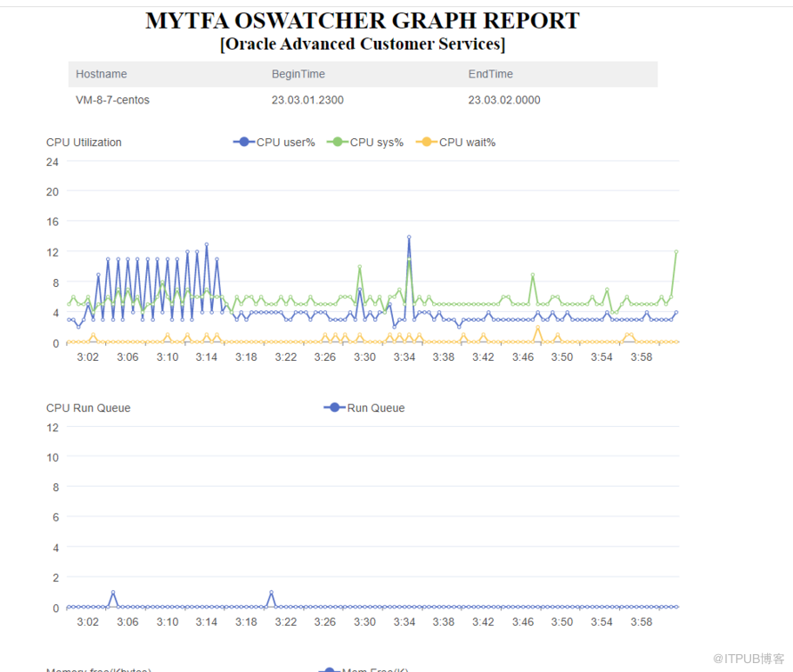Click the blue CPU user% legend marker icon
Image resolution: width=793 pixels, height=672 pixels.
(243, 143)
